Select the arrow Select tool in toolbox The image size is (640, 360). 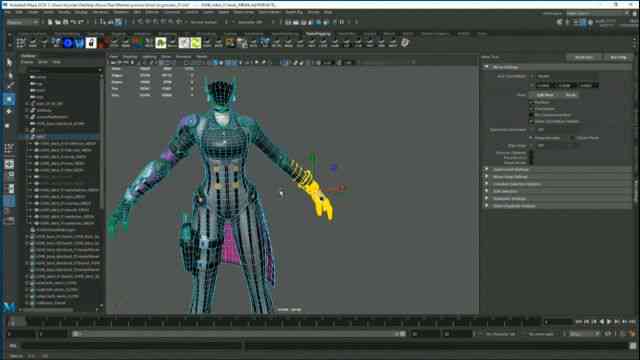pos(9,62)
